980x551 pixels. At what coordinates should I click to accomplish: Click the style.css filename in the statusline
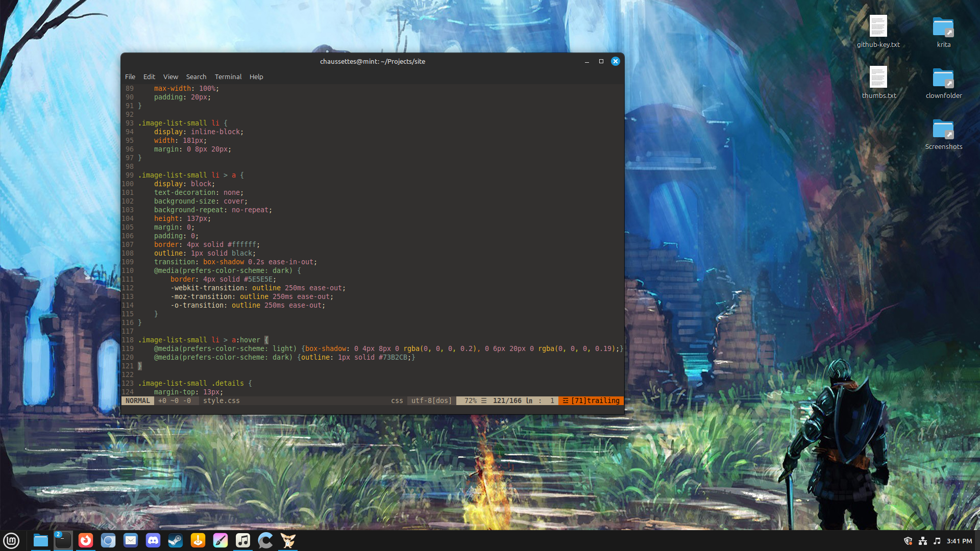pyautogui.click(x=222, y=401)
